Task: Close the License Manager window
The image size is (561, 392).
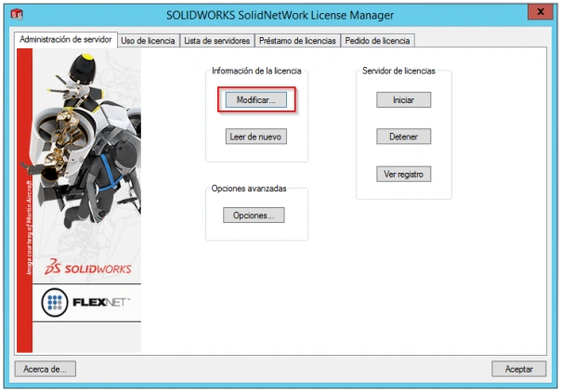Action: tap(541, 12)
